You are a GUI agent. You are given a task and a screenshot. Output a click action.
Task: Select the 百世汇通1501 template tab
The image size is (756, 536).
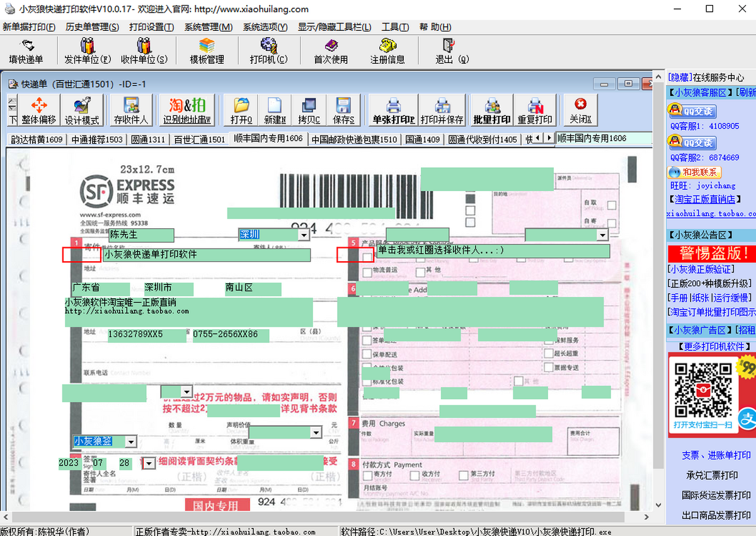pos(200,139)
